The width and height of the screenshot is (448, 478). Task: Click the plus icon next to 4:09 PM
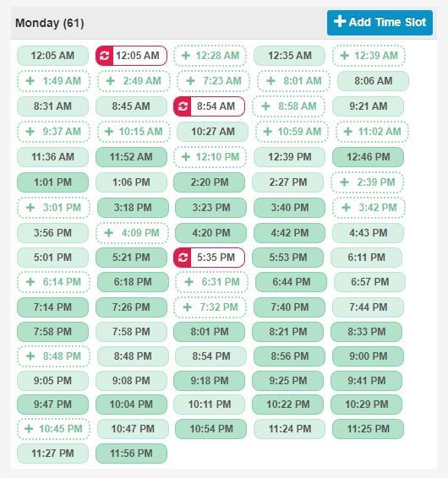[x=109, y=233]
